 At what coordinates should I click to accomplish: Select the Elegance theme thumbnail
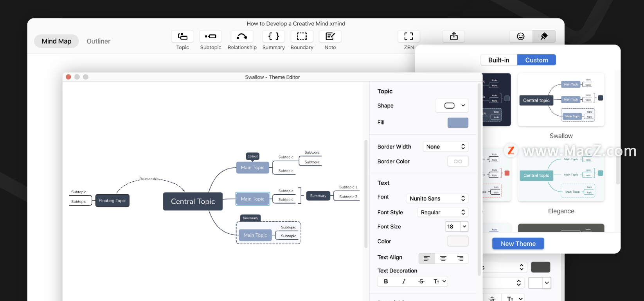[561, 175]
